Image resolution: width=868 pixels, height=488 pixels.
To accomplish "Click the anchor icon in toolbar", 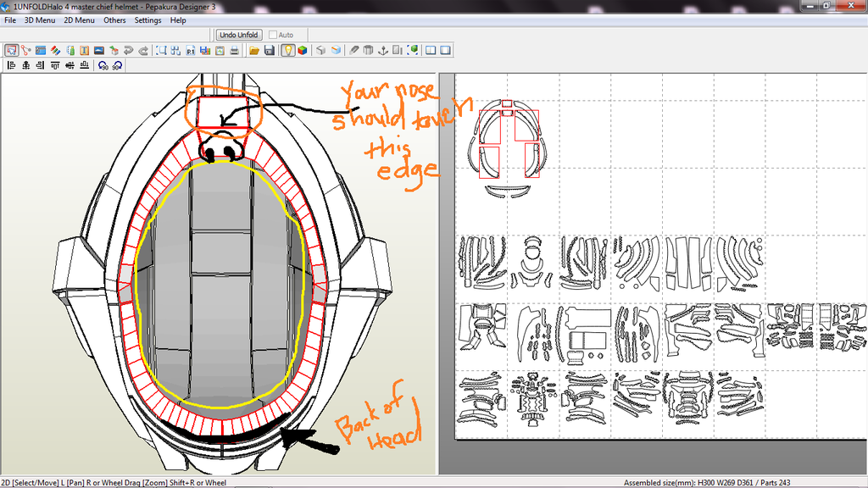I will [x=382, y=50].
